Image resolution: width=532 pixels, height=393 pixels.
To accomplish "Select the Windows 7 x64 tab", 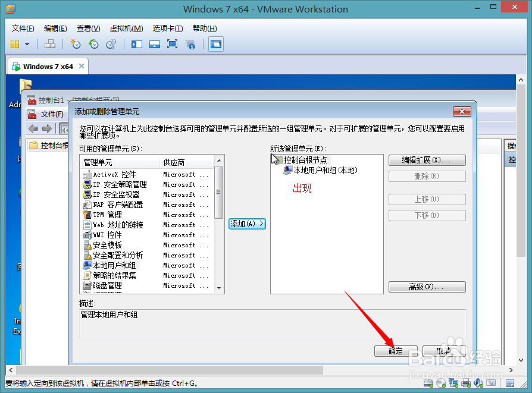I will coord(48,67).
